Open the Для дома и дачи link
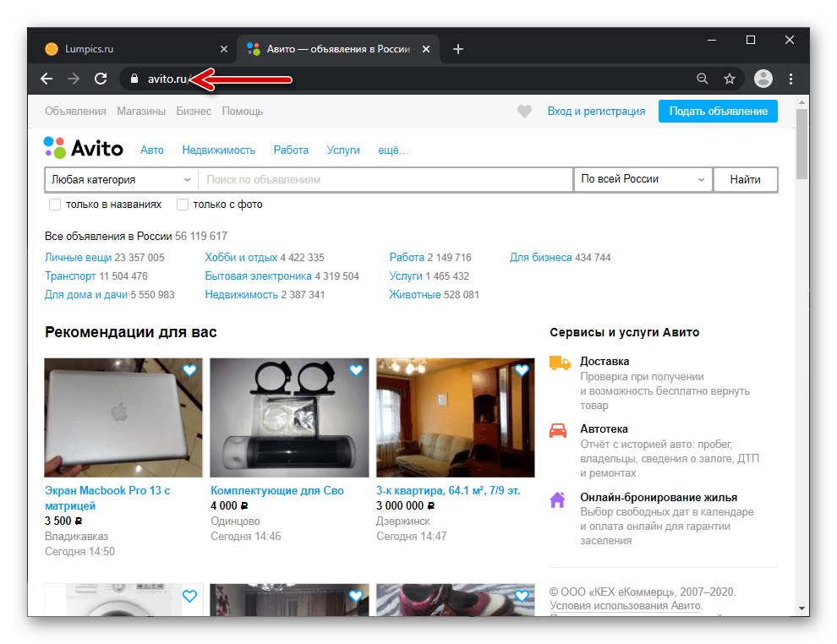The image size is (837, 644). pos(86,295)
